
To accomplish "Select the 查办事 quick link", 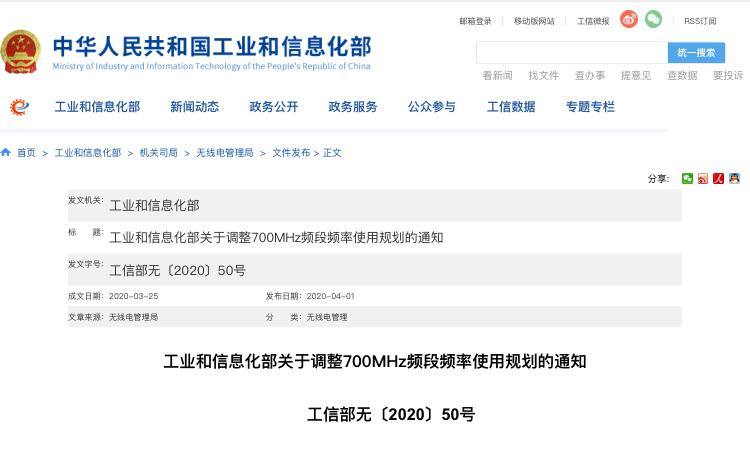I will 590,76.
